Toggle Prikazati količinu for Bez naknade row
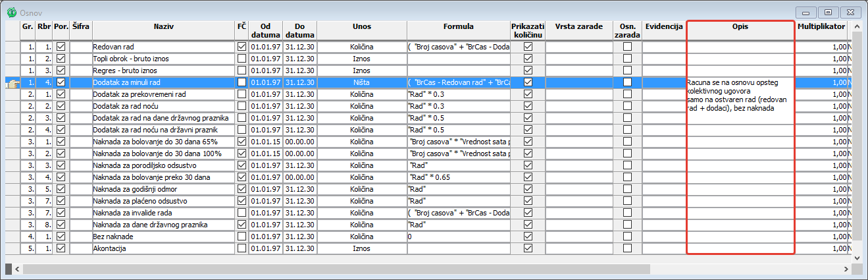 [x=528, y=237]
